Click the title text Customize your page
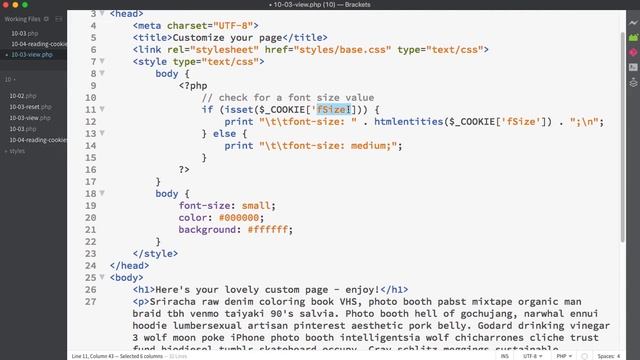 pyautogui.click(x=227, y=38)
